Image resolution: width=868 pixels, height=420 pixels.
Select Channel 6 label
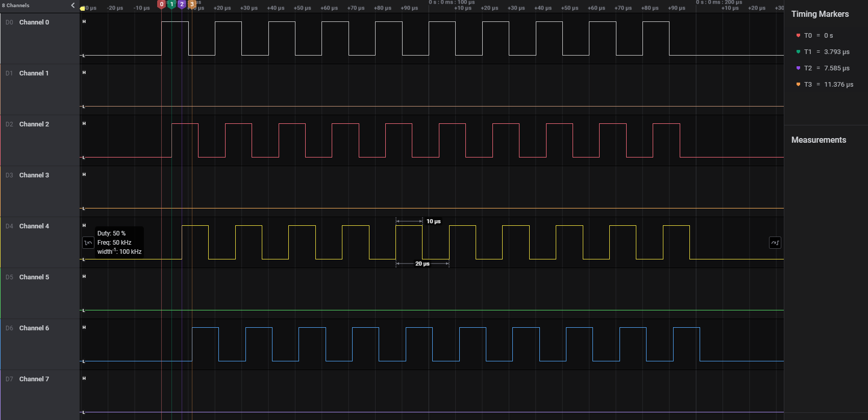(34, 328)
